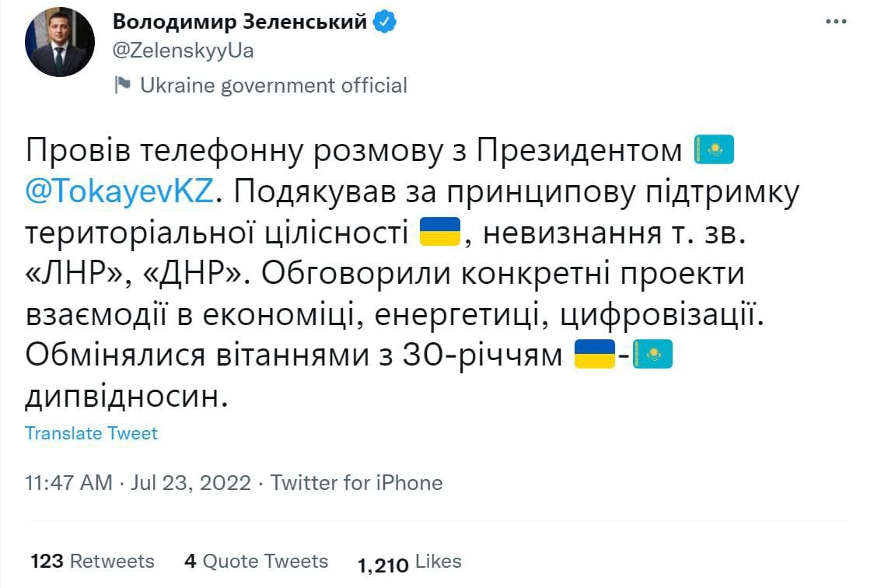Image resolution: width=874 pixels, height=588 pixels.
Task: Click the Ukraine government official label
Action: click(273, 85)
